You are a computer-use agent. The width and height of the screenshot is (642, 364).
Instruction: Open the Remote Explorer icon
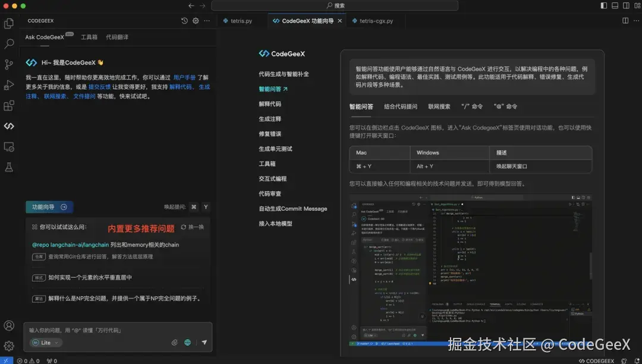(x=9, y=147)
